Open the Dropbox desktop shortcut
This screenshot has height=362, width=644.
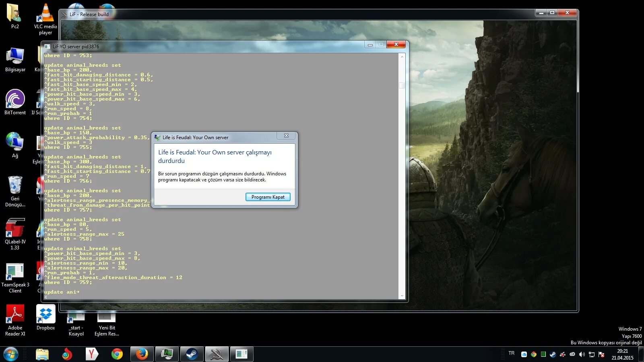46,317
